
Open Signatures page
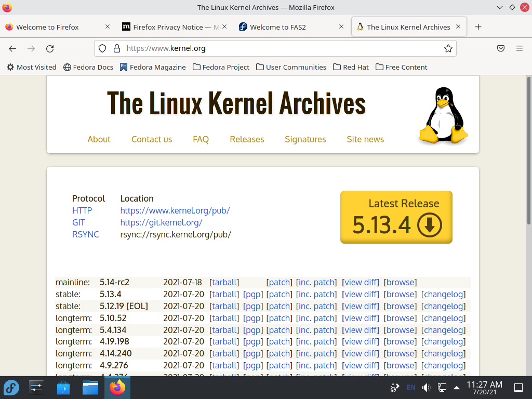pyautogui.click(x=305, y=139)
